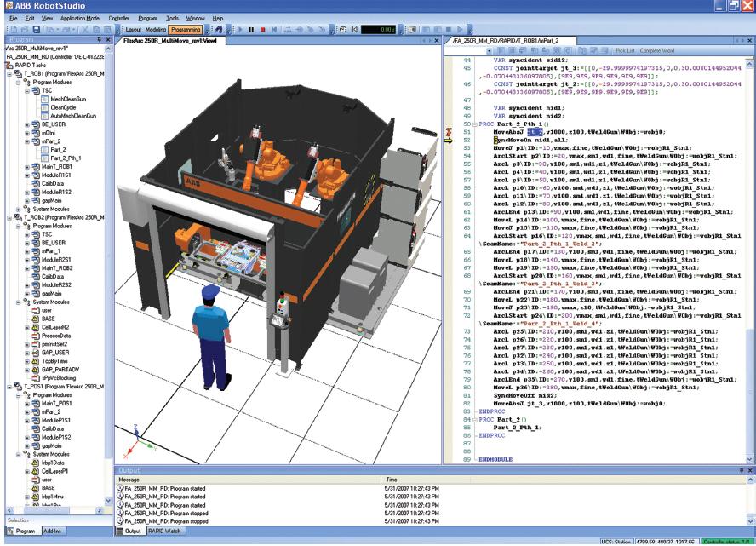Click the Play simulation button

coord(241,30)
